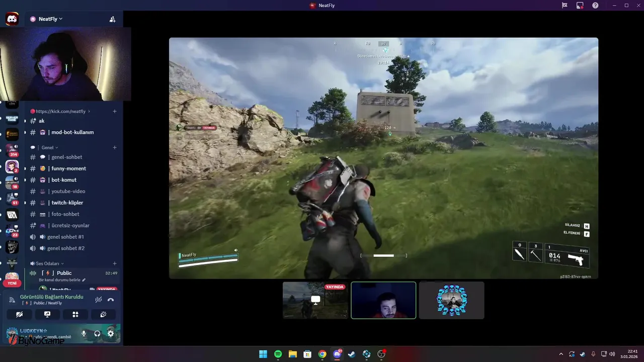Open the ak text channel

73,121
